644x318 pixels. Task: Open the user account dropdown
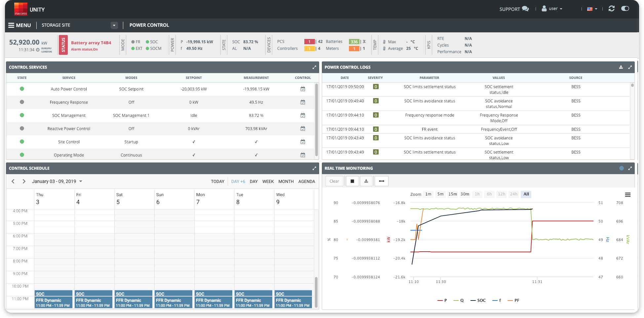coord(552,9)
